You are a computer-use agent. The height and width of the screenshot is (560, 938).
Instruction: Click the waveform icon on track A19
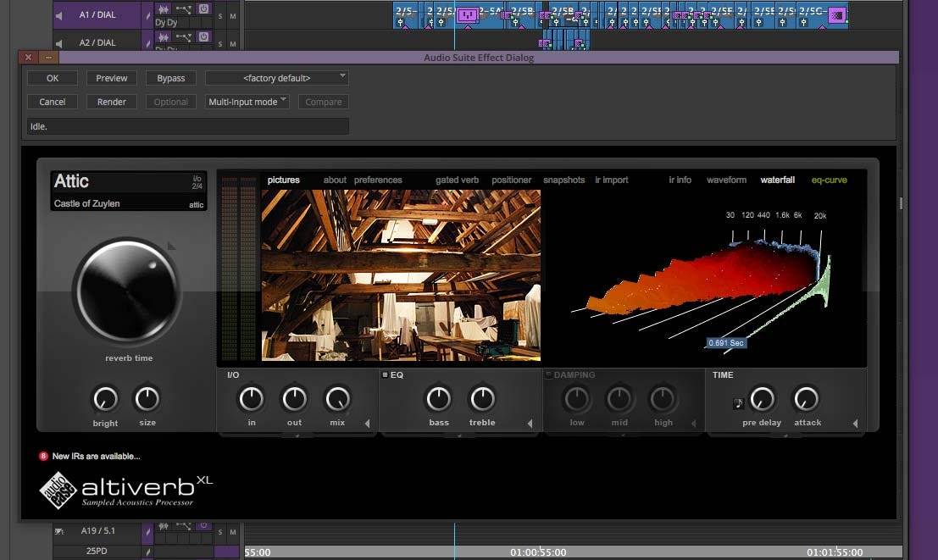[x=163, y=526]
